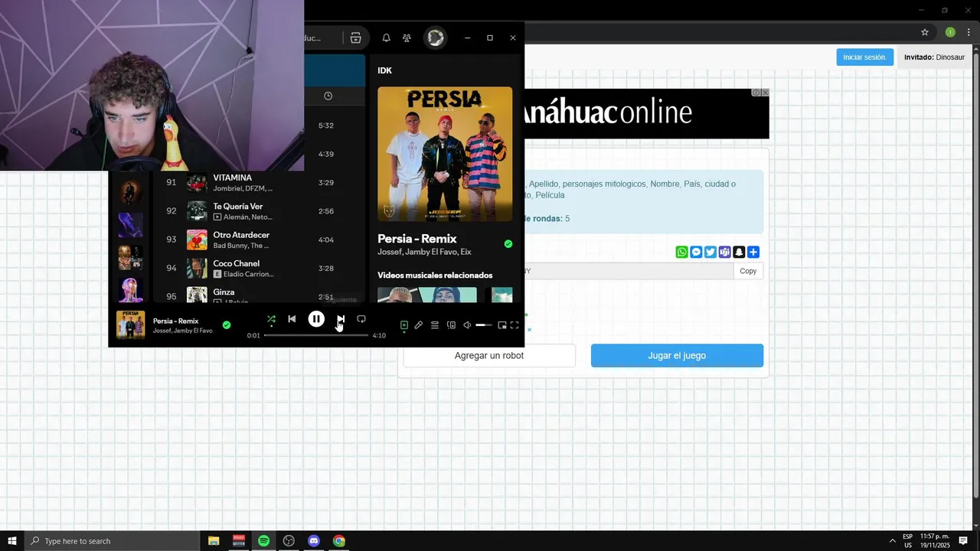This screenshot has height=551, width=980.
Task: Toggle shuffle in Spotify player
Action: pyautogui.click(x=271, y=319)
